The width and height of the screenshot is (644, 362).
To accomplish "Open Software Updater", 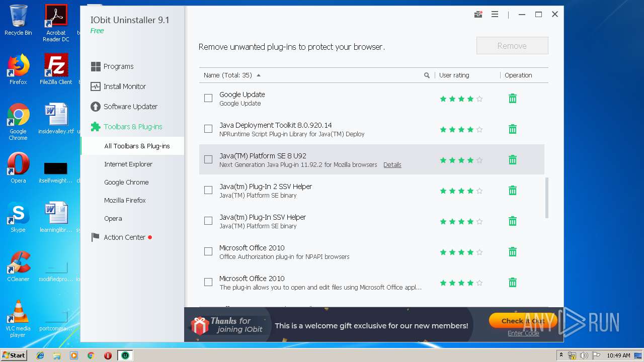I will pyautogui.click(x=124, y=107).
